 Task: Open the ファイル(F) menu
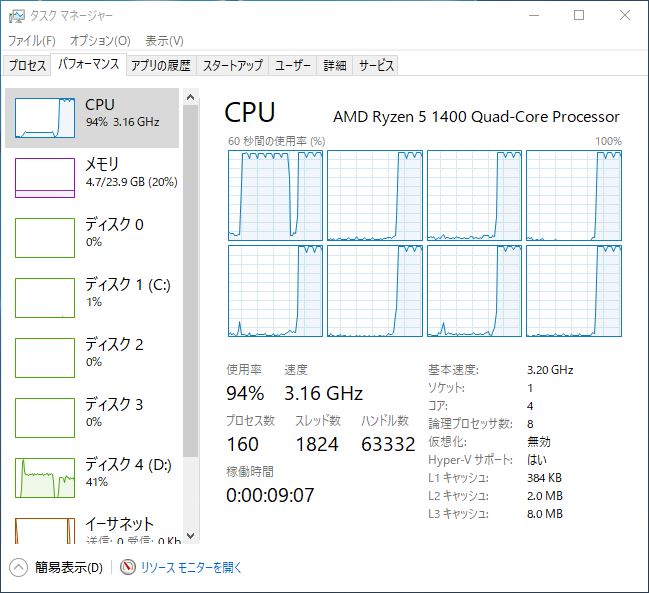coord(32,41)
